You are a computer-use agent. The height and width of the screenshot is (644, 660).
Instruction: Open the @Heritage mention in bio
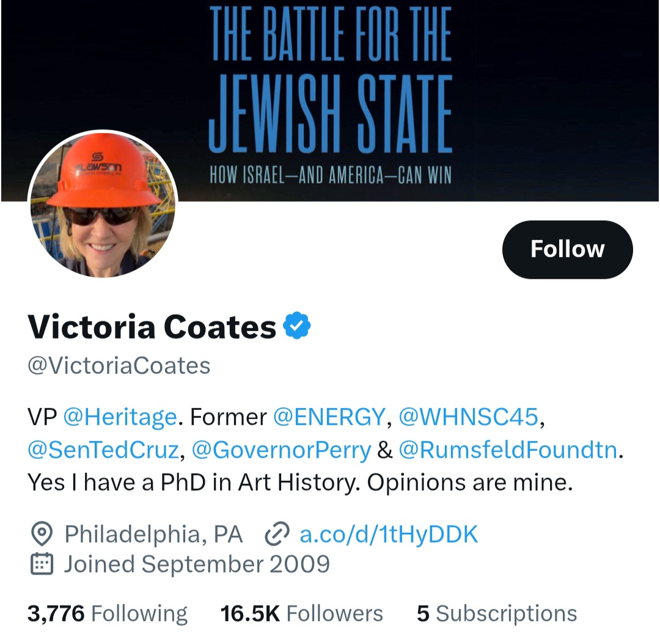(x=120, y=417)
